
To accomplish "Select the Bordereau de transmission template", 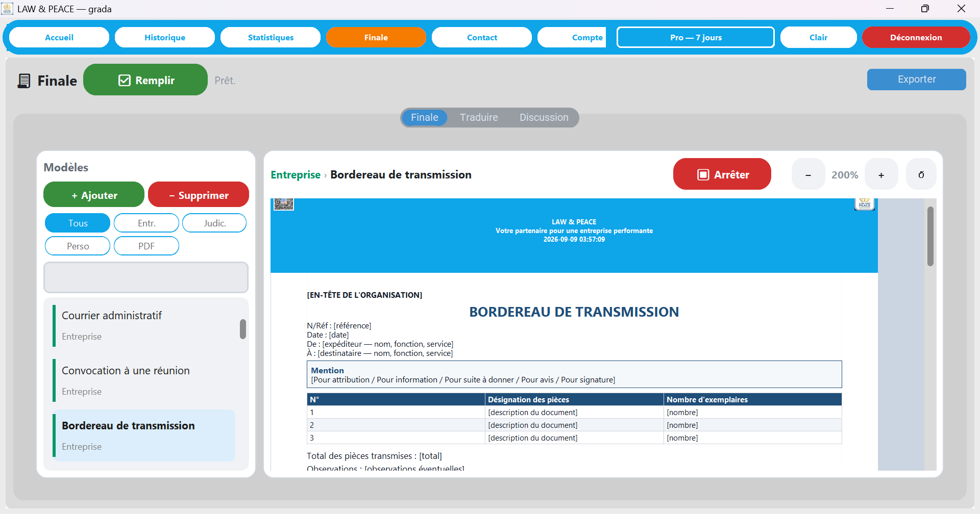I will pyautogui.click(x=144, y=435).
